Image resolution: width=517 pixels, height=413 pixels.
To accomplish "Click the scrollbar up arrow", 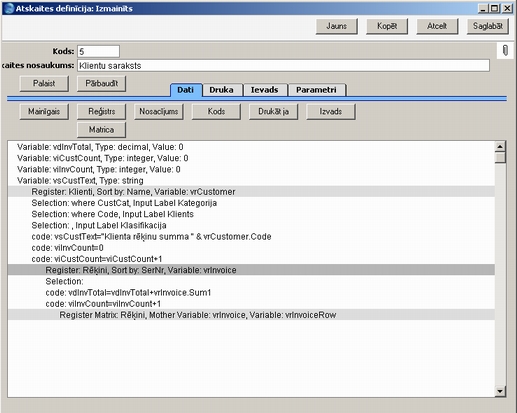I will pyautogui.click(x=500, y=146).
